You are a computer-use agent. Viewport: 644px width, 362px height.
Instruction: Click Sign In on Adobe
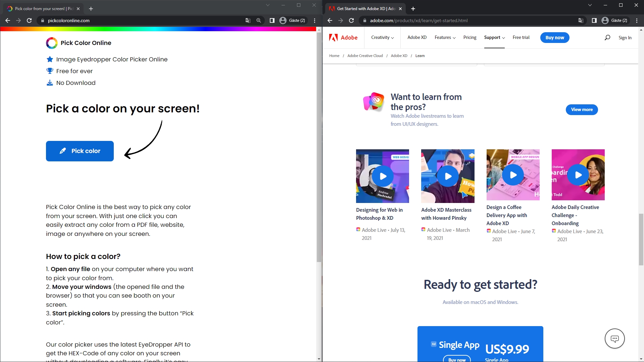(625, 38)
